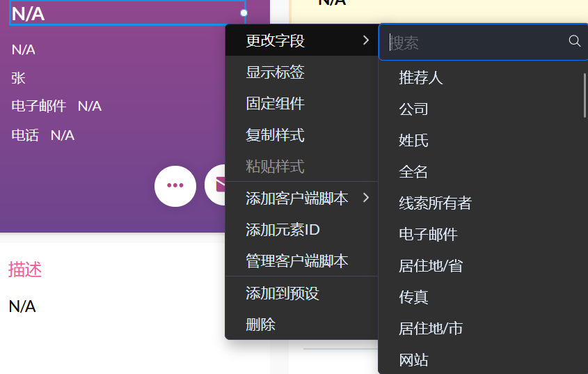Viewport: 588px width, 374px height.
Task: Expand the 更改字段 submenu arrow
Action: click(366, 41)
